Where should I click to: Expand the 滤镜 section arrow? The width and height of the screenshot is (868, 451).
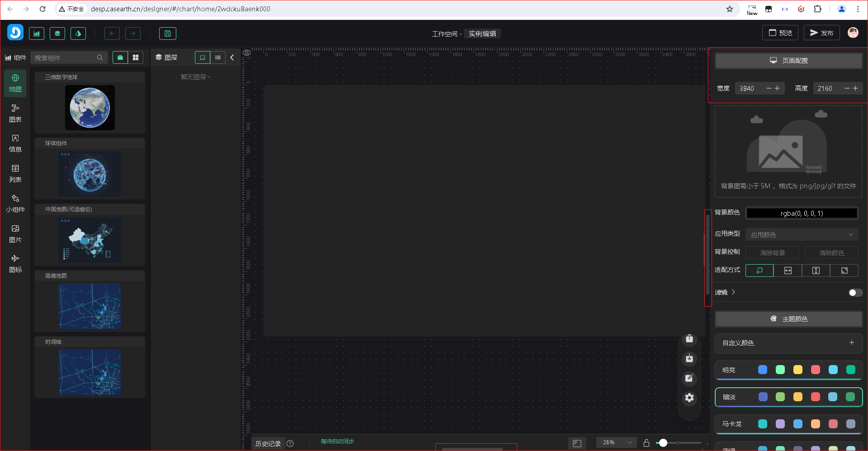tap(733, 292)
